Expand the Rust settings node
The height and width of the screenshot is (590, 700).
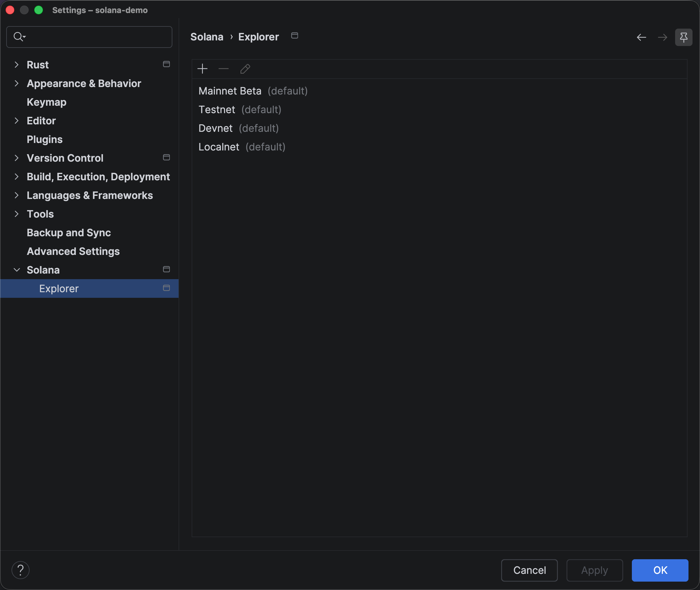tap(16, 65)
